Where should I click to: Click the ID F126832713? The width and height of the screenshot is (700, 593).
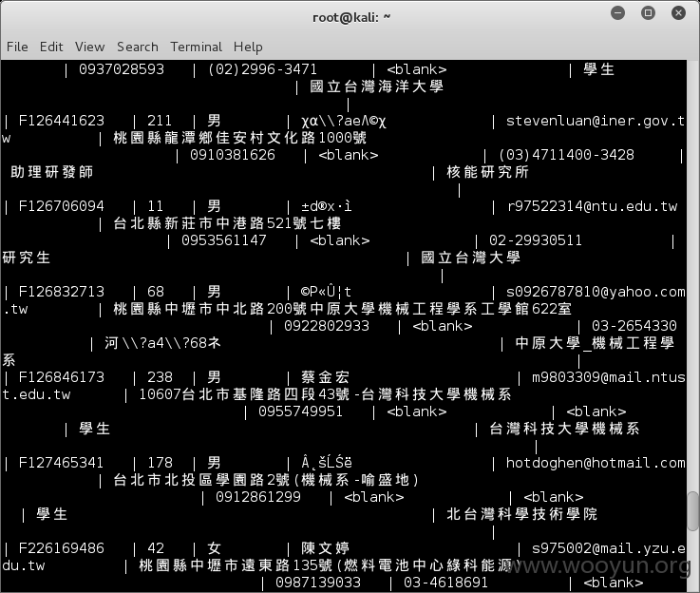(62, 292)
